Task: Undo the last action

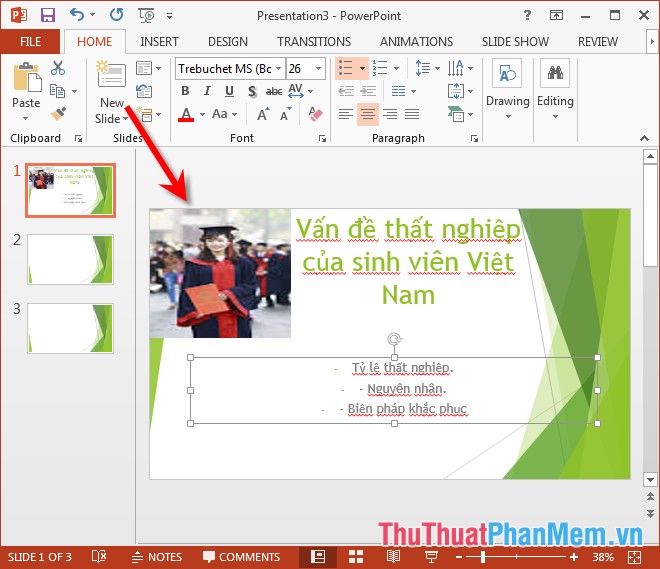Action: click(x=77, y=15)
